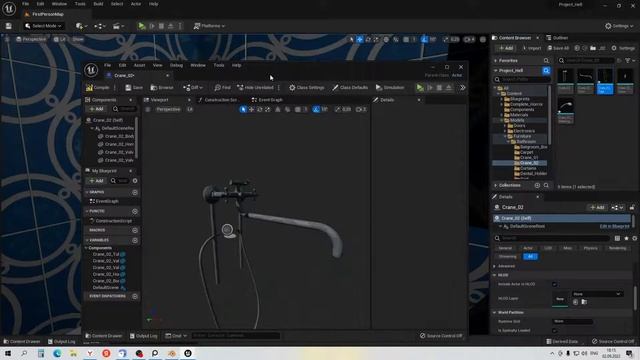Select the Rendering filter in Details panel
640x360 pixels.
(617, 248)
